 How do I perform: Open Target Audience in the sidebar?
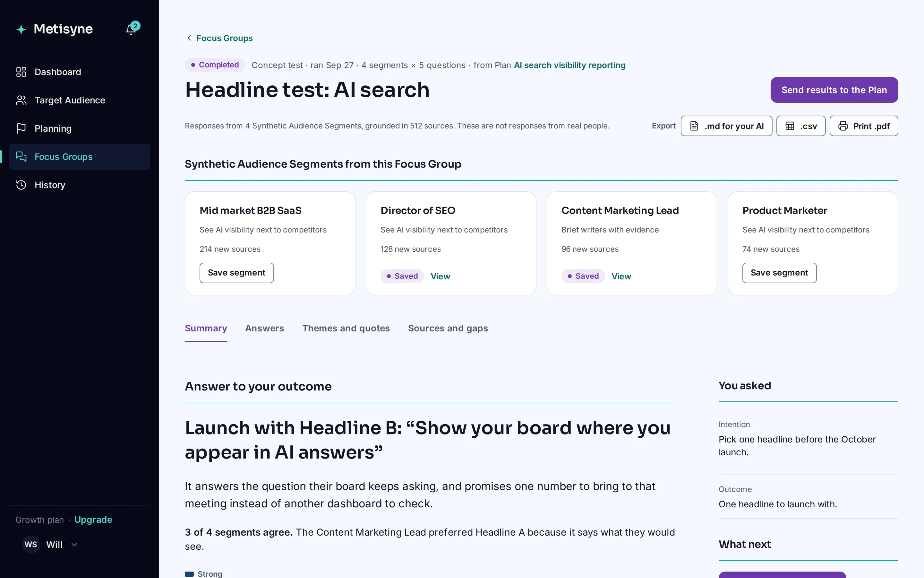click(x=80, y=100)
